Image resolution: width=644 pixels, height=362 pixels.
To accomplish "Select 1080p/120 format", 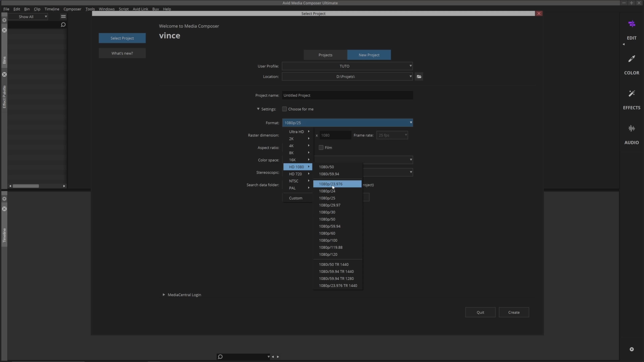I will (x=337, y=254).
